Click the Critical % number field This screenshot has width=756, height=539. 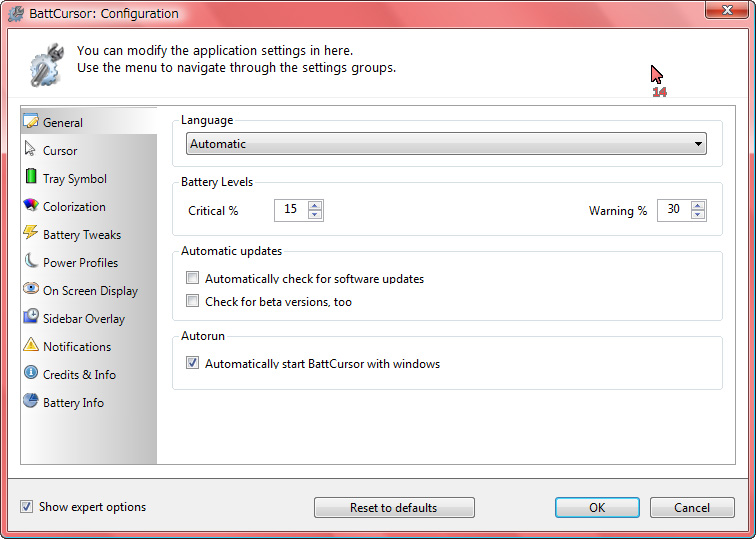(x=291, y=210)
